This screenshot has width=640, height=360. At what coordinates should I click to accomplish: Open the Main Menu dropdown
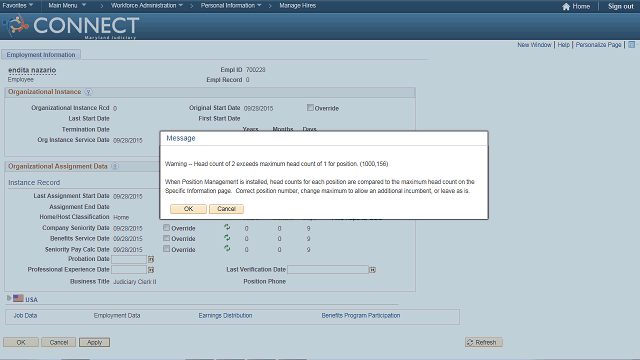(x=67, y=6)
